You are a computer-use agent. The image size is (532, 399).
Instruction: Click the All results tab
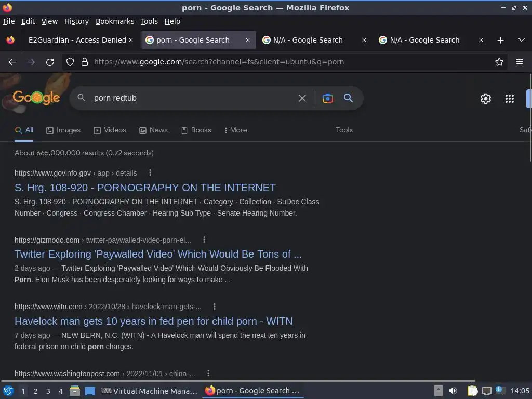(x=24, y=130)
